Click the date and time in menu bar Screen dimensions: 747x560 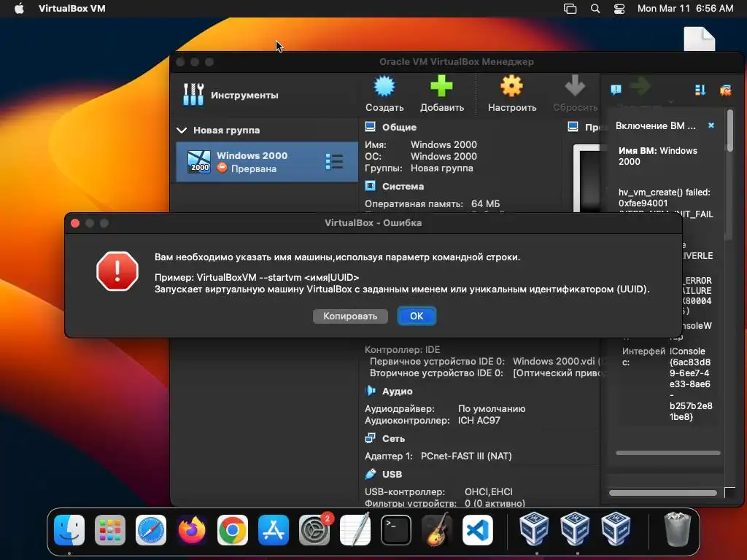pos(685,9)
